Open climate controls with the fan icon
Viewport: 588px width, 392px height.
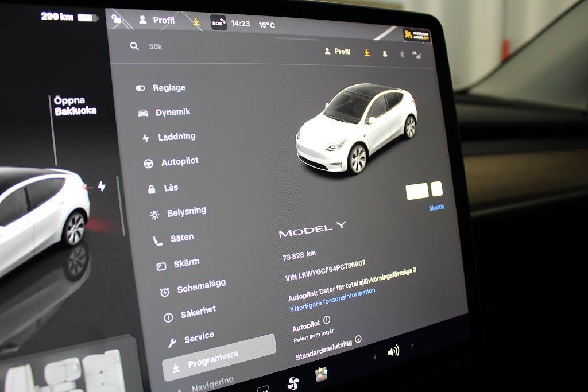(x=293, y=383)
